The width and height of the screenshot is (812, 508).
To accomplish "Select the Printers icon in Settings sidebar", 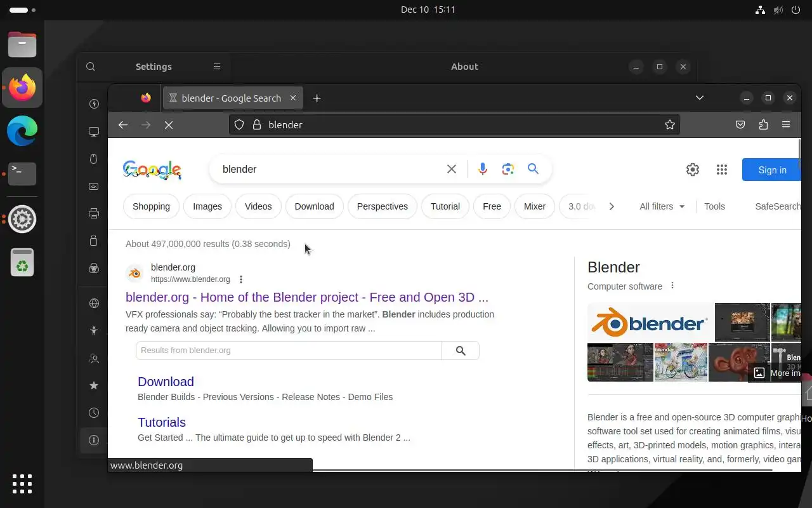I will click(x=94, y=213).
